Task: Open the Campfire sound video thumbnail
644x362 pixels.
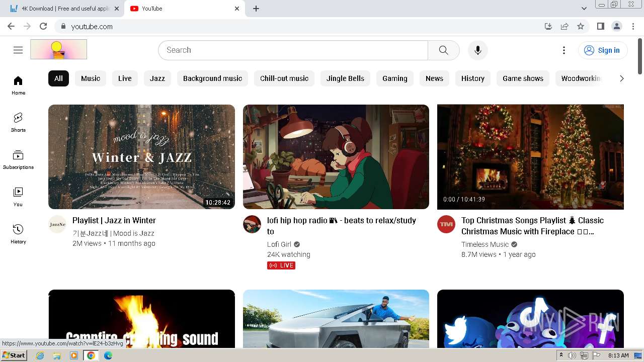Action: point(141,319)
